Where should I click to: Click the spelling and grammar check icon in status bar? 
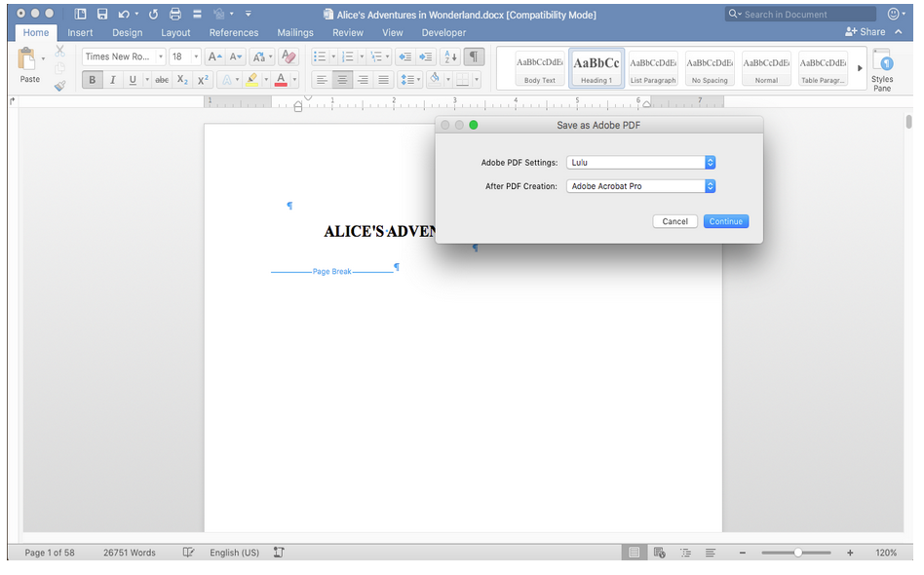tap(188, 553)
